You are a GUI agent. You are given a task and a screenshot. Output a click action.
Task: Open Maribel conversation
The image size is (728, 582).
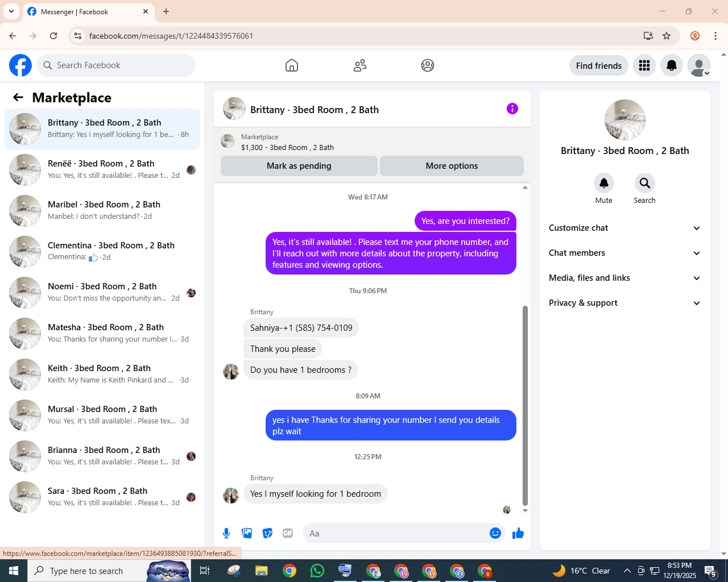pyautogui.click(x=102, y=211)
